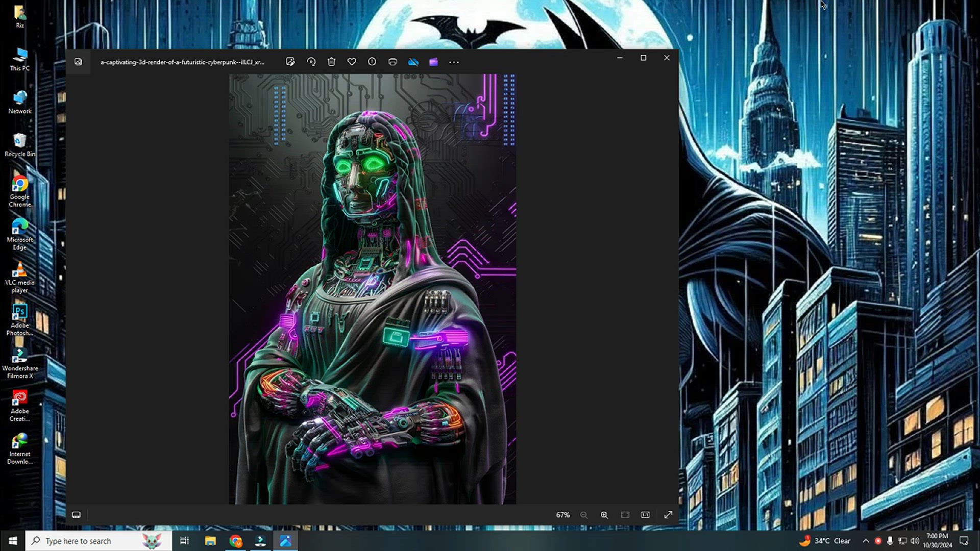Viewport: 980px width, 551px height.
Task: Delete the photo with trash icon
Action: pyautogui.click(x=331, y=62)
